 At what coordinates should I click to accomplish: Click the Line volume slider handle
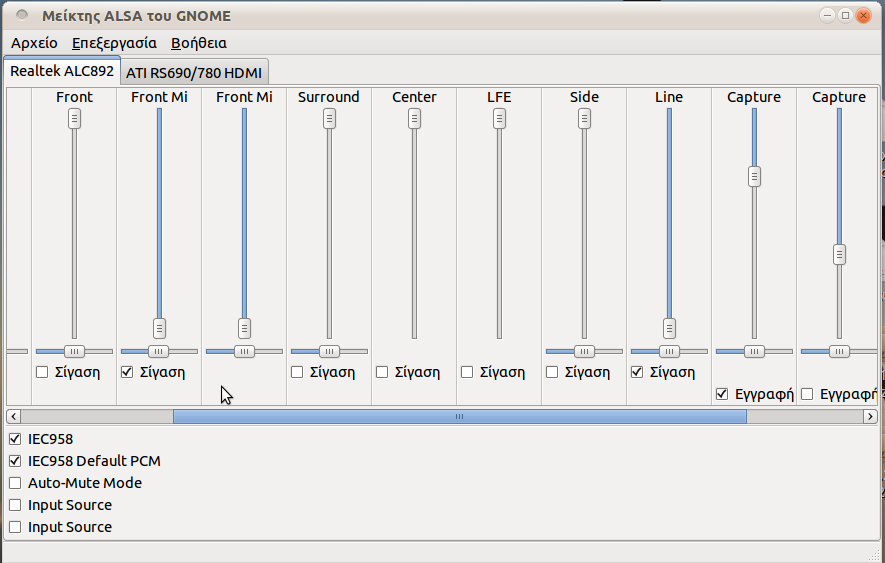click(669, 328)
